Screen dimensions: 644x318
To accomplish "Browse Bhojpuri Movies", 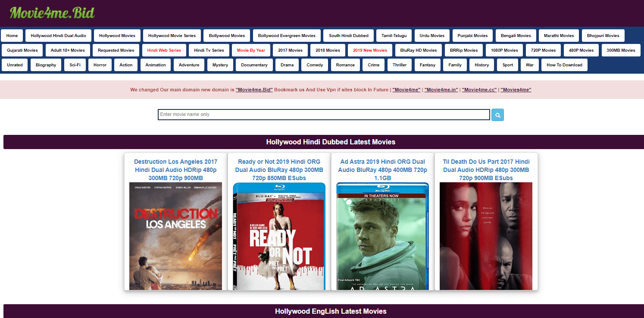I will (x=603, y=36).
